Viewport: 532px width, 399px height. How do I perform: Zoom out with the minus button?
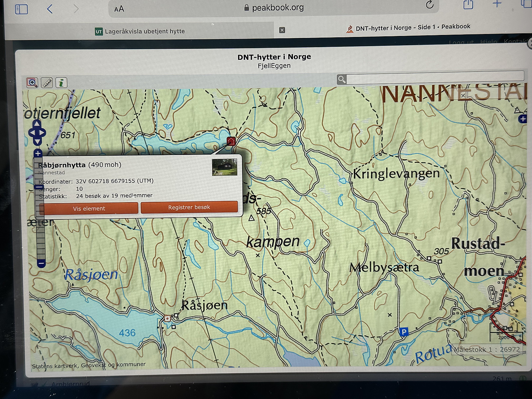41,264
